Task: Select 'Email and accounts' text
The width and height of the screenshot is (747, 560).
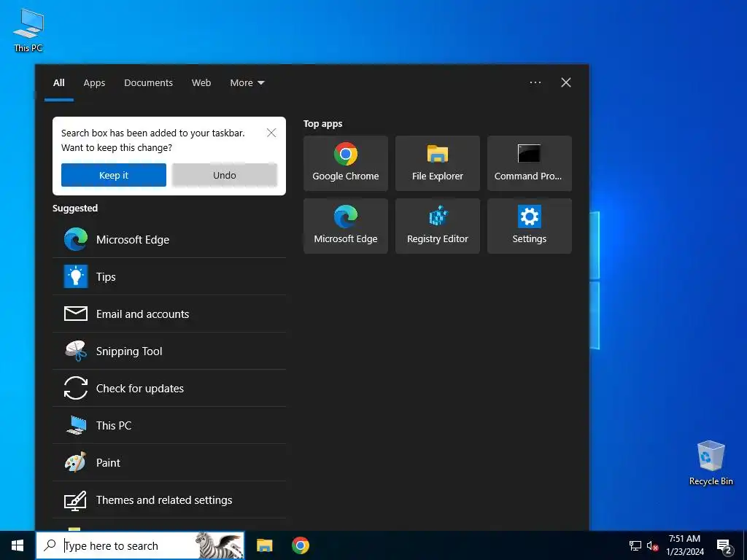Action: coord(142,314)
